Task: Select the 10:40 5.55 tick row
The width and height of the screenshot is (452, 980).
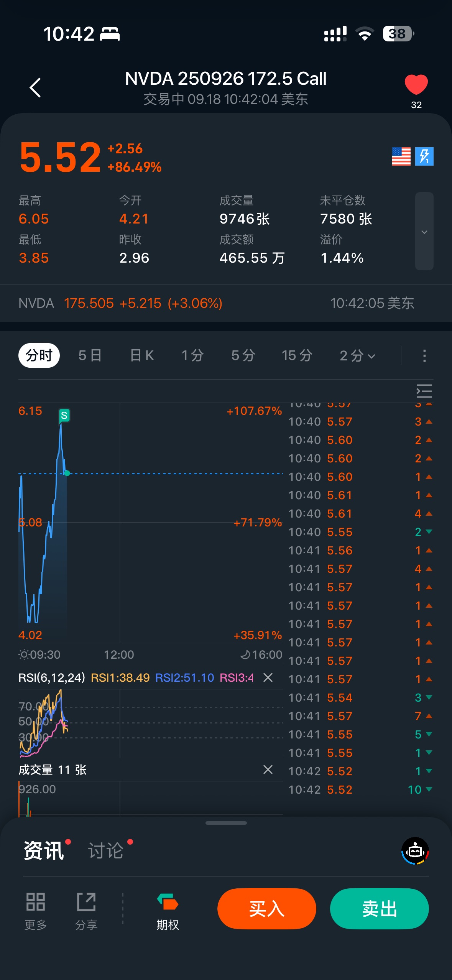Action: [360, 532]
